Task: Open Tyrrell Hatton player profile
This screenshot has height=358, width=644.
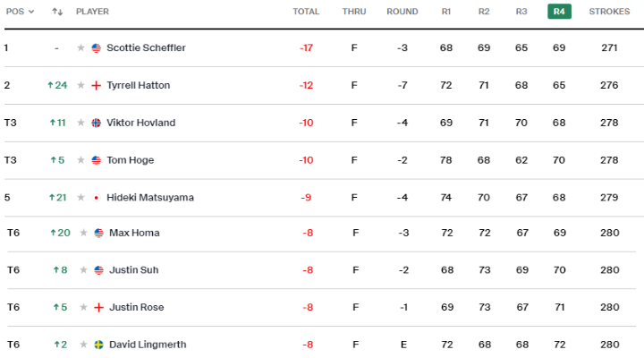Action: (x=138, y=86)
